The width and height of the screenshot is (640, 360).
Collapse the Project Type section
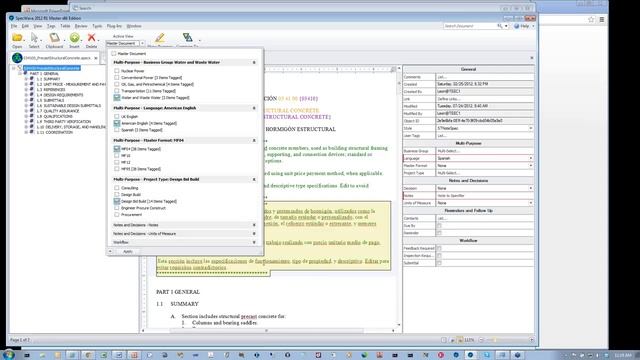point(254,180)
